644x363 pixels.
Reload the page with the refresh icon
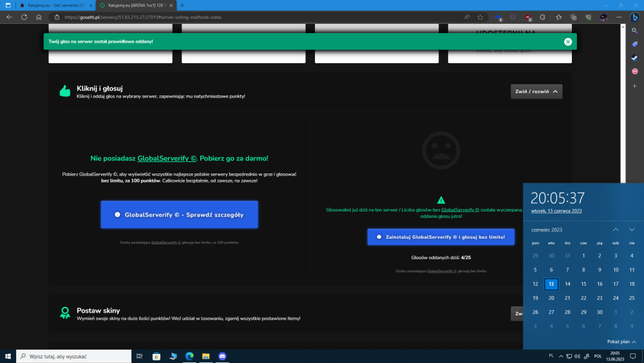point(24,17)
